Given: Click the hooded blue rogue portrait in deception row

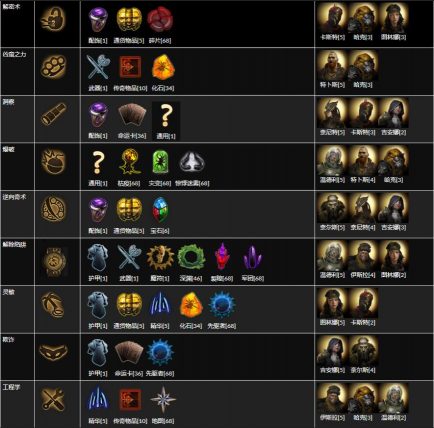Looking at the screenshot, I should click(332, 351).
